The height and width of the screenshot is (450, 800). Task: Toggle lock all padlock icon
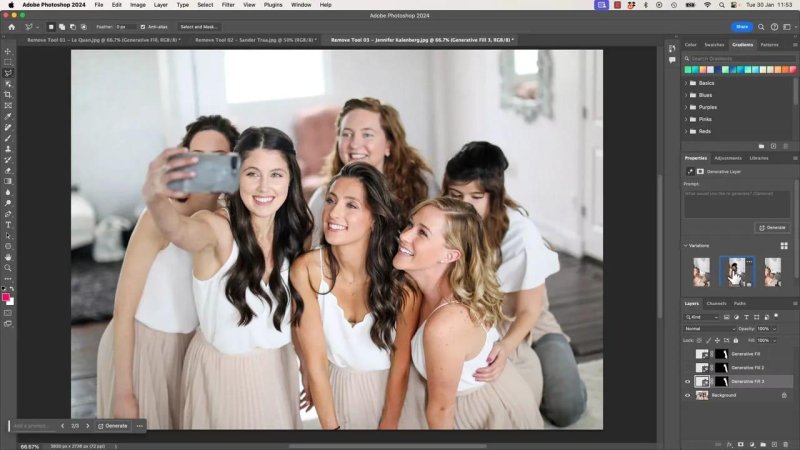pyautogui.click(x=736, y=340)
